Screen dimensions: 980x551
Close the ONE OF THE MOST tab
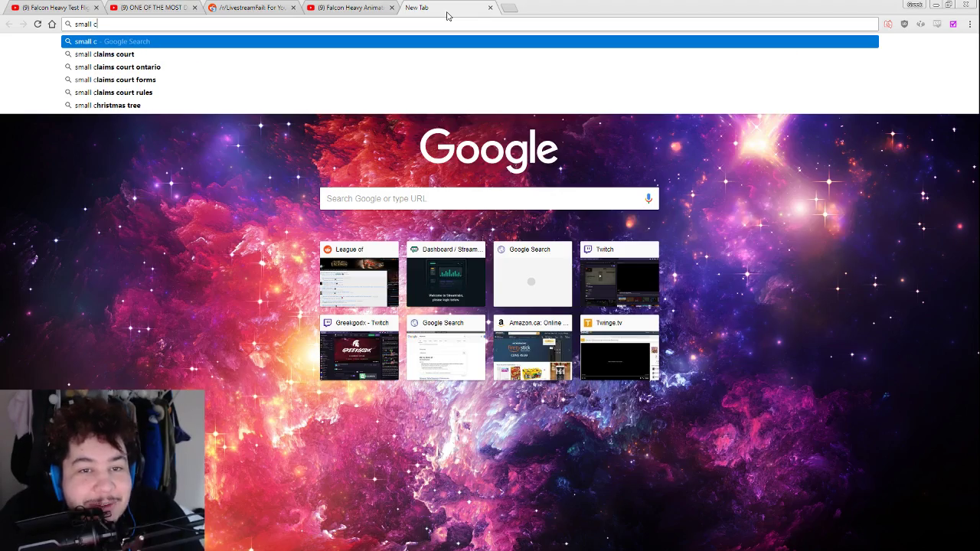pos(194,8)
